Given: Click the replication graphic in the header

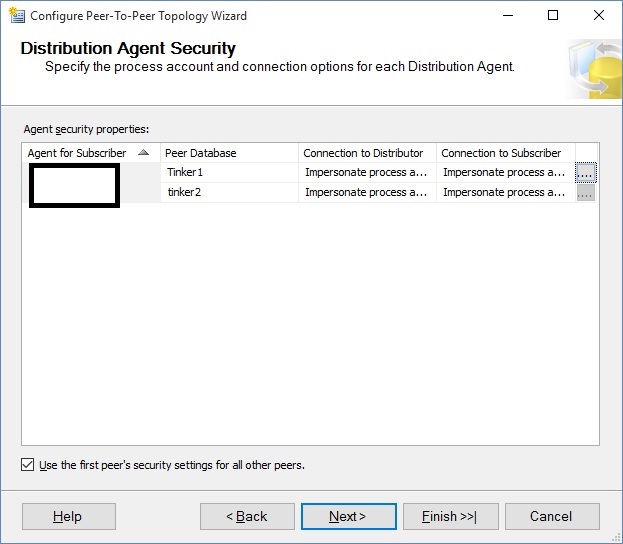Looking at the screenshot, I should point(594,68).
